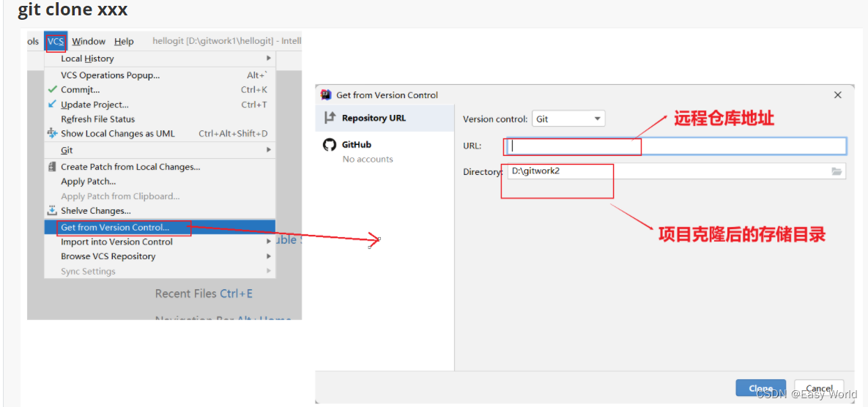Viewport: 868px width, 407px height.
Task: Expand the Local History submenu
Action: click(160, 58)
